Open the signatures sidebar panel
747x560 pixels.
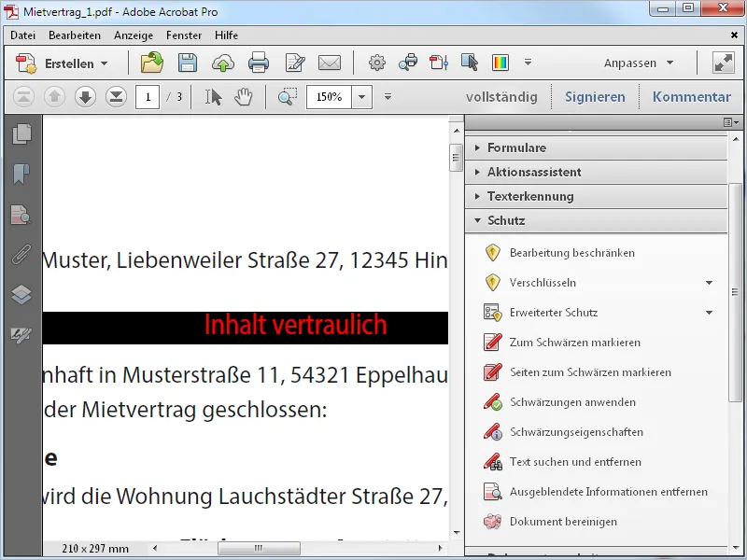(21, 335)
